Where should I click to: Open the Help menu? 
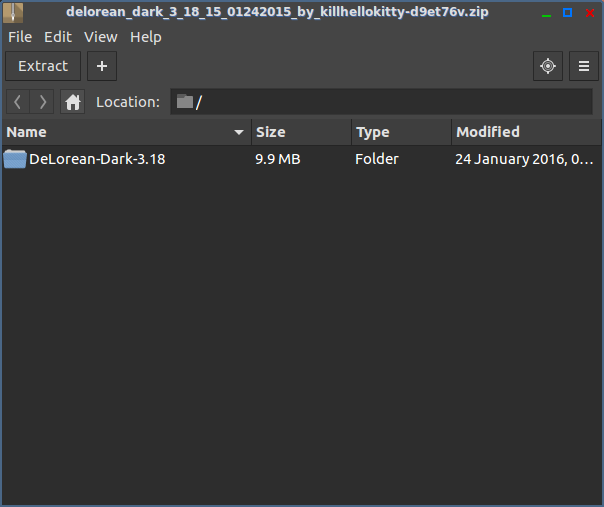146,37
